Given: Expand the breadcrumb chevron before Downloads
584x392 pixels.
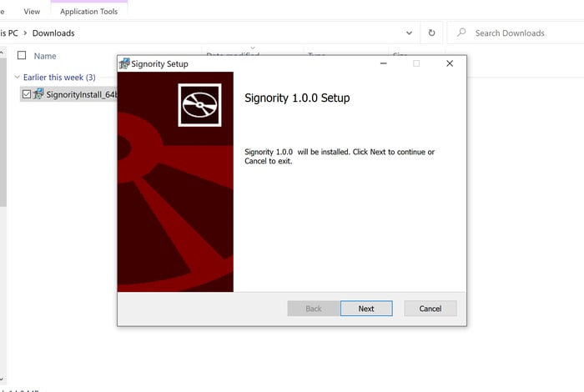Looking at the screenshot, I should pos(25,33).
